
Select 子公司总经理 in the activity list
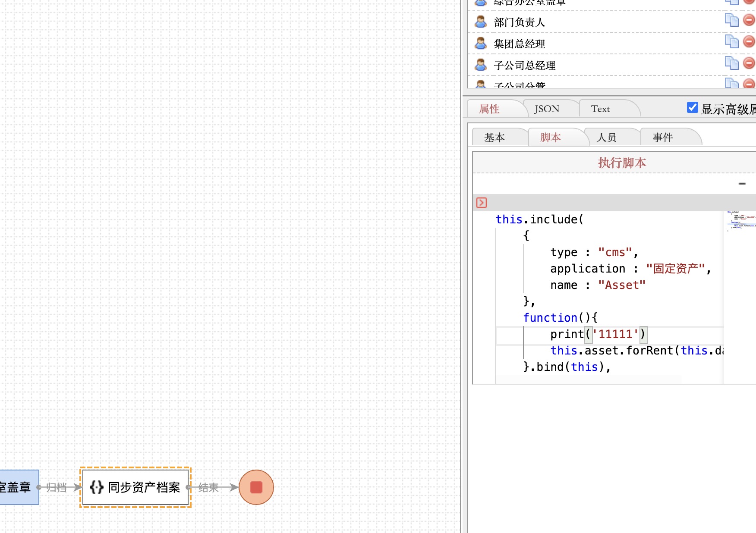click(x=524, y=66)
